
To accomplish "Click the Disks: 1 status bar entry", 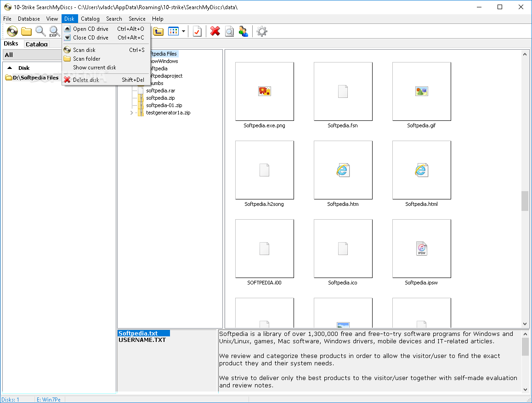I will point(11,400).
